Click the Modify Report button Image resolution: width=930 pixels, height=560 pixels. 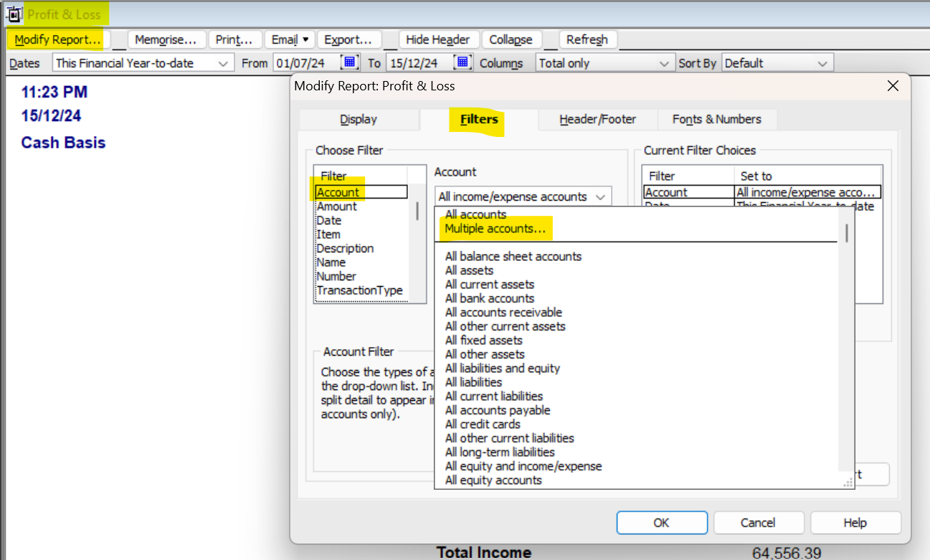coord(57,39)
